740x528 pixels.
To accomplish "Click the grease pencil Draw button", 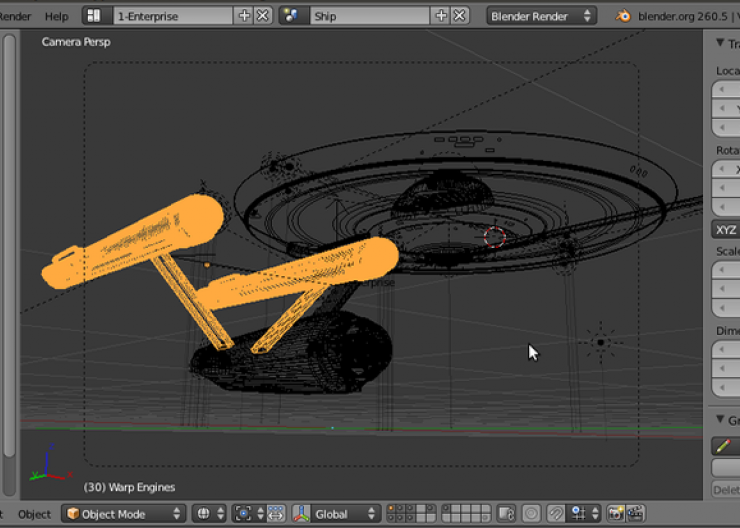I will pyautogui.click(x=726, y=446).
